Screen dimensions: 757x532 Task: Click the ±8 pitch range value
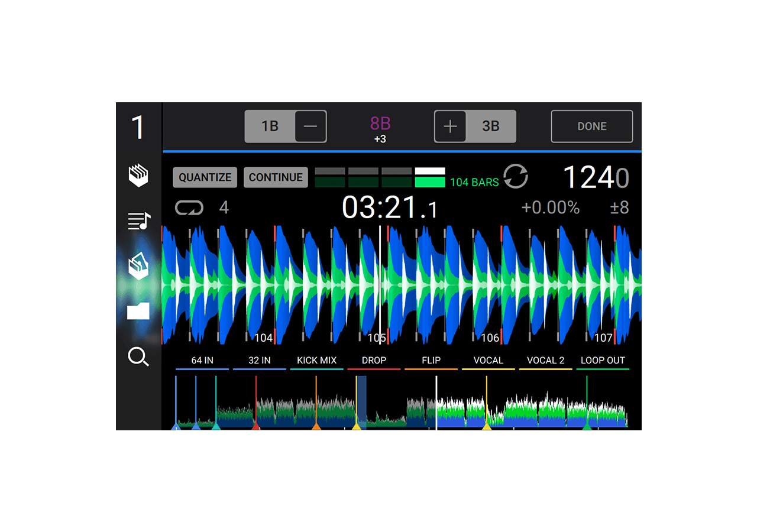click(x=619, y=207)
